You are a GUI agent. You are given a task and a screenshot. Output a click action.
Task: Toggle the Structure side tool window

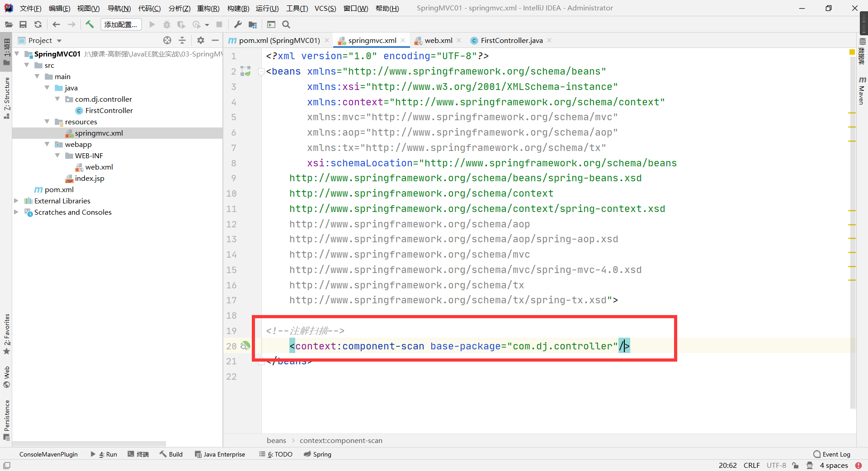pyautogui.click(x=7, y=98)
